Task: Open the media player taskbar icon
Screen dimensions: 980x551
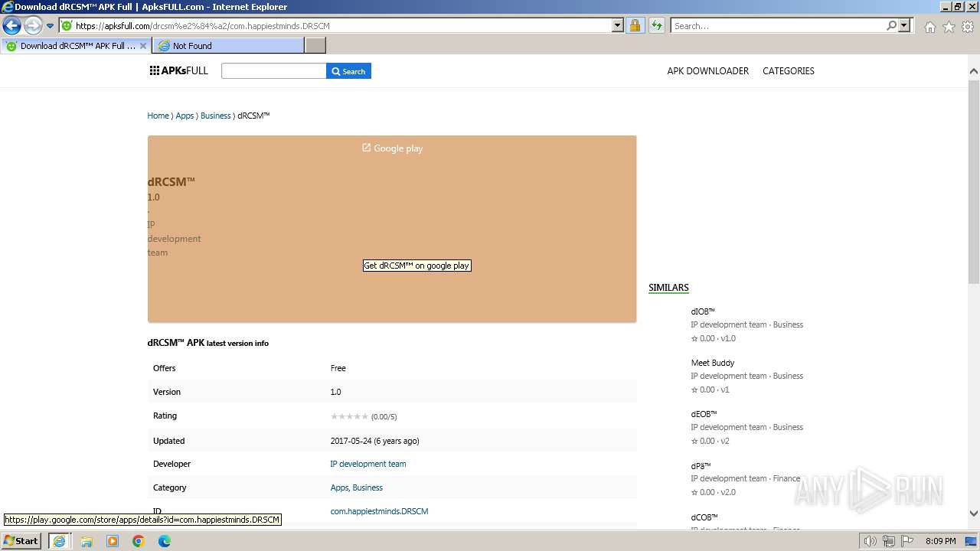Action: point(113,541)
